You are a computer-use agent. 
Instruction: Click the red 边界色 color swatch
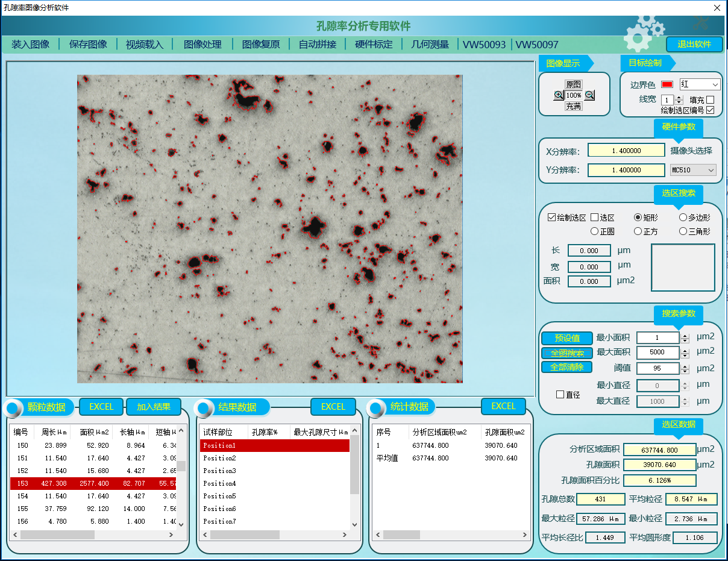coord(667,85)
